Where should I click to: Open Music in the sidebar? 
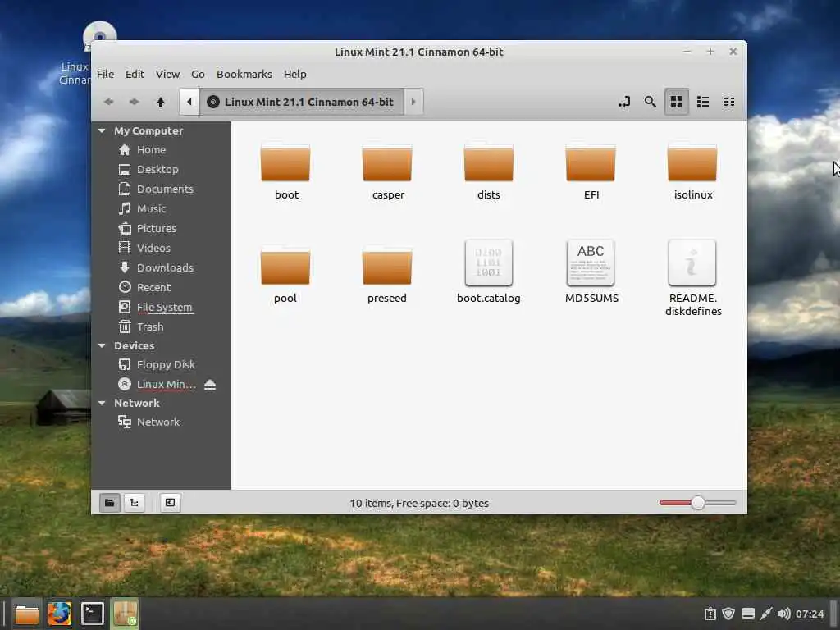[162, 209]
